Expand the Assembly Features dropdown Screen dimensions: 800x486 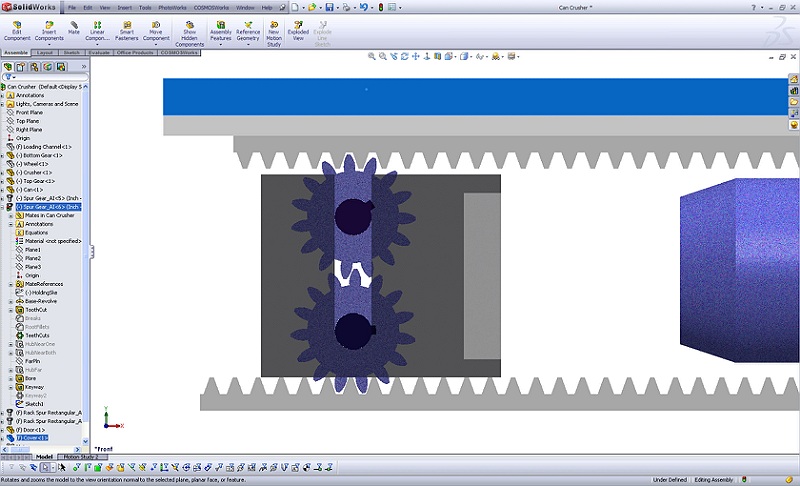click(x=220, y=45)
